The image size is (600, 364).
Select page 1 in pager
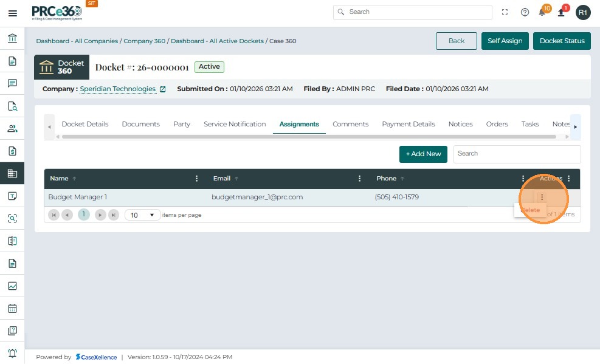[x=84, y=215]
